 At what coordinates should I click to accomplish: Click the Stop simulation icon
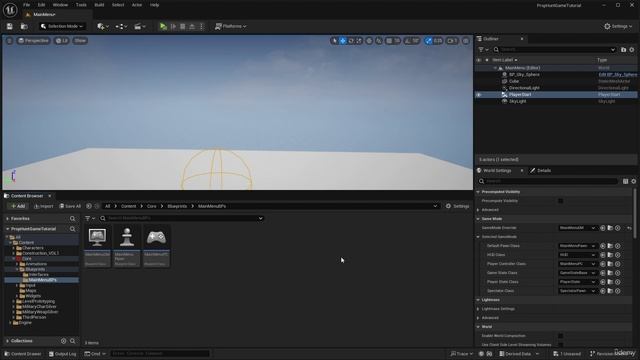point(182,27)
